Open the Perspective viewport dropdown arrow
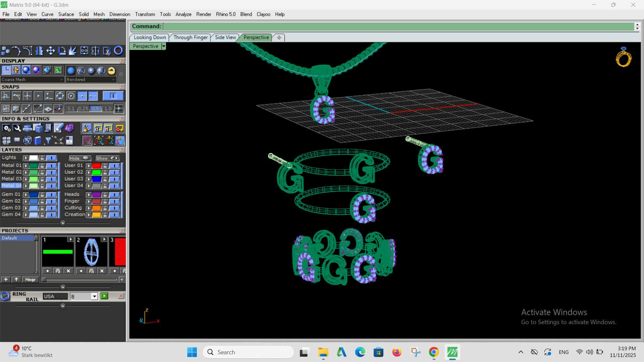The image size is (644, 362). point(164,46)
